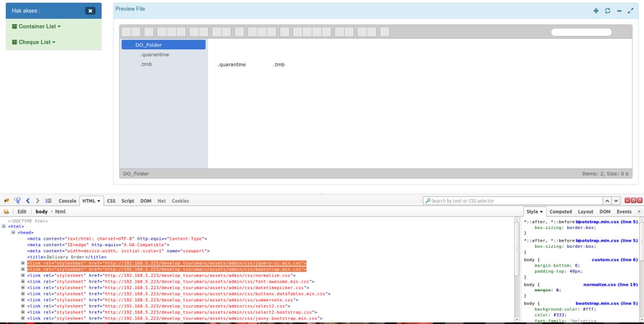Go back with the Firebug left arrow
The width and height of the screenshot is (644, 324).
click(28, 201)
